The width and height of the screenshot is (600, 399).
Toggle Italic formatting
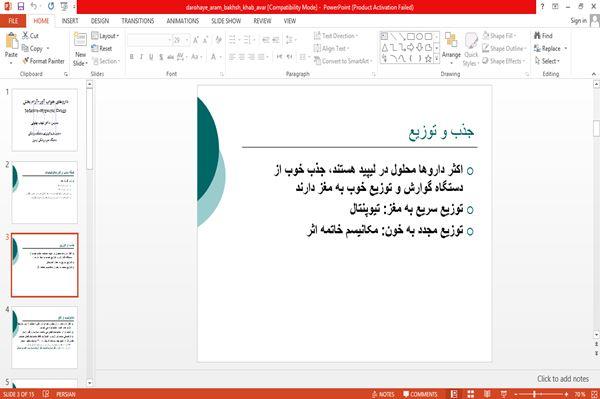(x=141, y=57)
